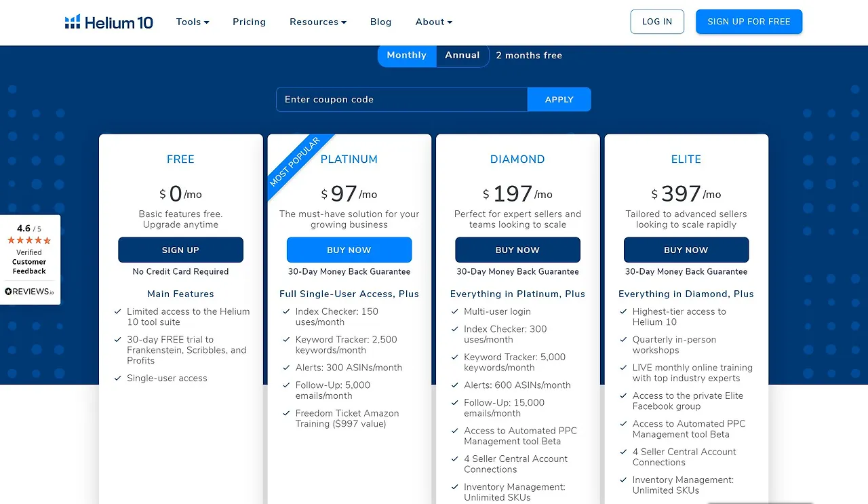
Task: Click '30-day FREE trial to Frankenstein' feature
Action: click(186, 351)
